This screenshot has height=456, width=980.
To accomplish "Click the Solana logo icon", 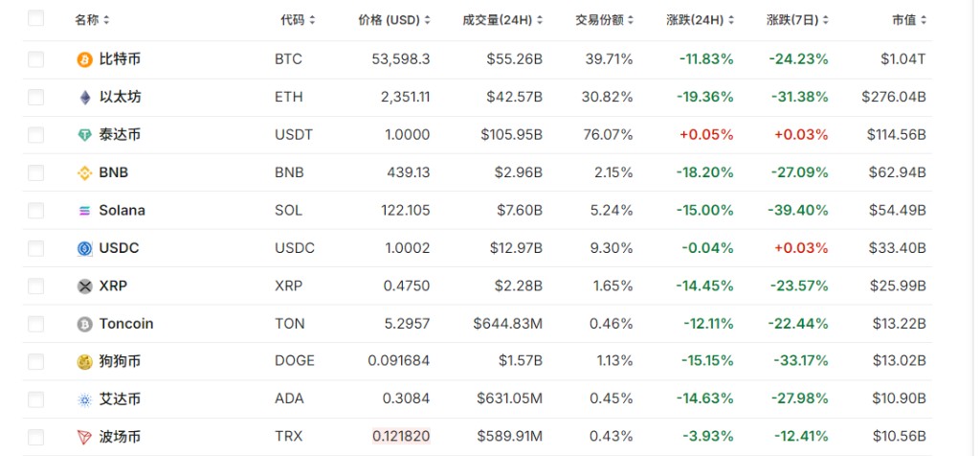I will point(85,211).
